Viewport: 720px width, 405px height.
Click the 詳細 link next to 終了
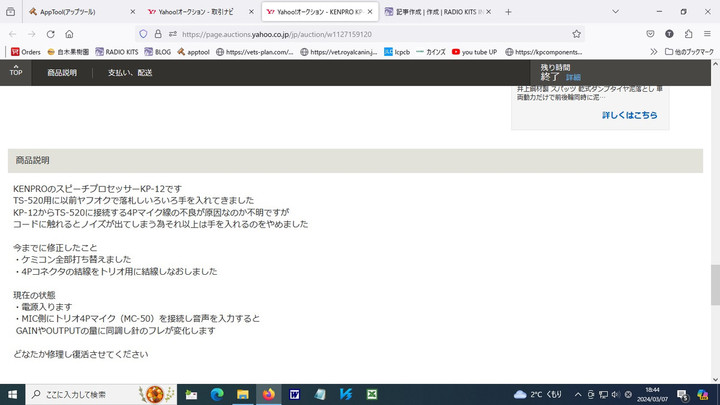click(573, 77)
